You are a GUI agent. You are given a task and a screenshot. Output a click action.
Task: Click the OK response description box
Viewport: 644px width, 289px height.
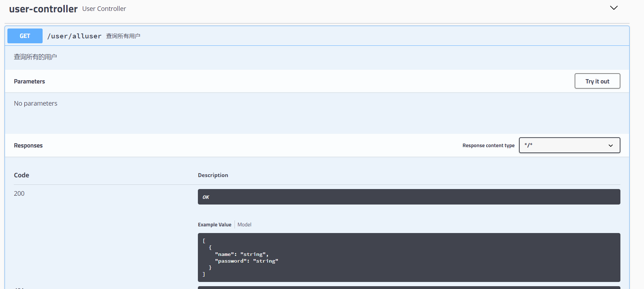click(x=409, y=197)
